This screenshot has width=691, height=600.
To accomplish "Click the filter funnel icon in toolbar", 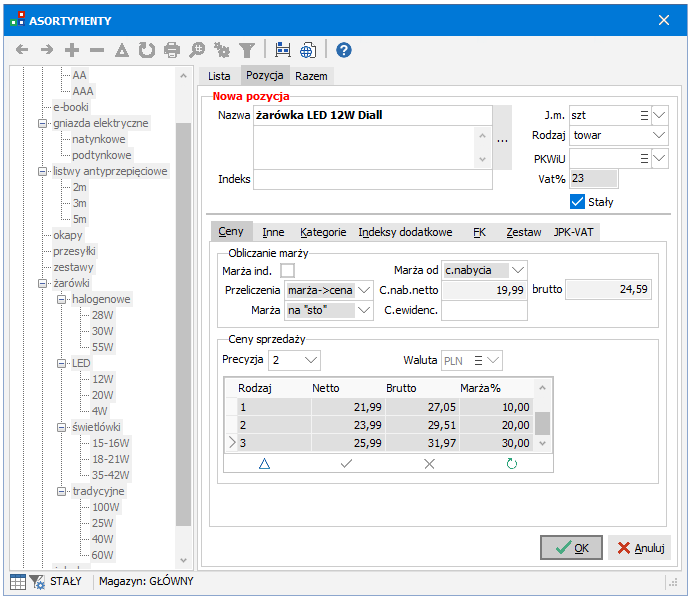I will 246,49.
